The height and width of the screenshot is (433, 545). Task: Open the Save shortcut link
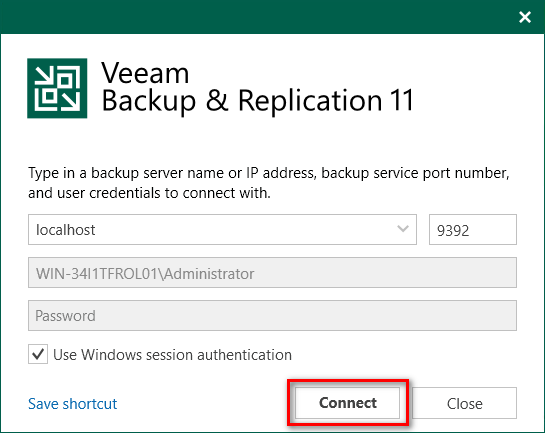tap(73, 403)
